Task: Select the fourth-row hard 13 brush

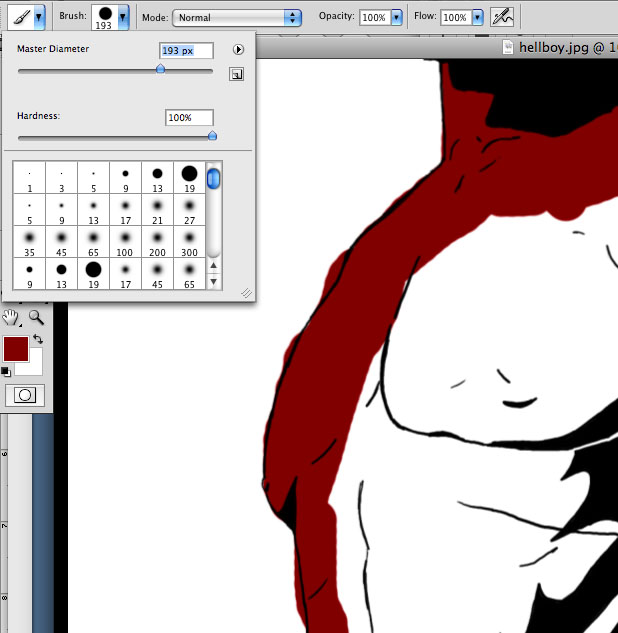Action: tap(61, 274)
